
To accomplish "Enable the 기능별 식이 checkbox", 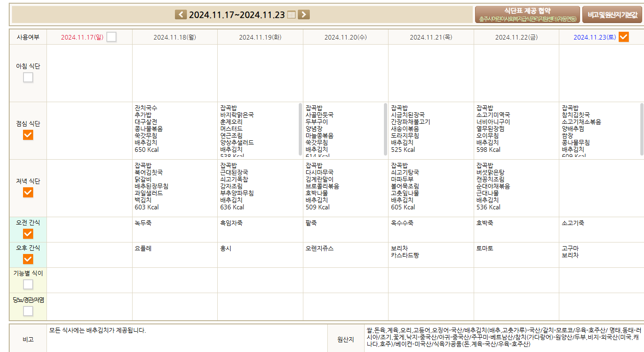I will pyautogui.click(x=28, y=284).
